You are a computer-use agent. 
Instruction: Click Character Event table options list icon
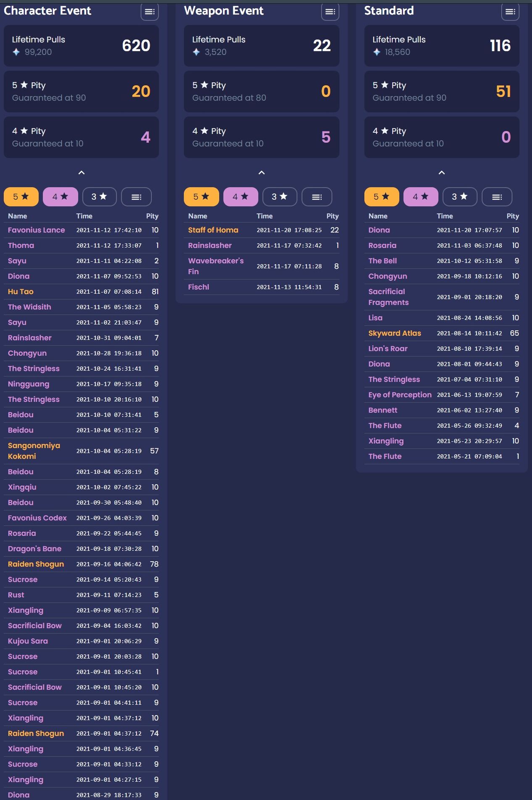136,197
